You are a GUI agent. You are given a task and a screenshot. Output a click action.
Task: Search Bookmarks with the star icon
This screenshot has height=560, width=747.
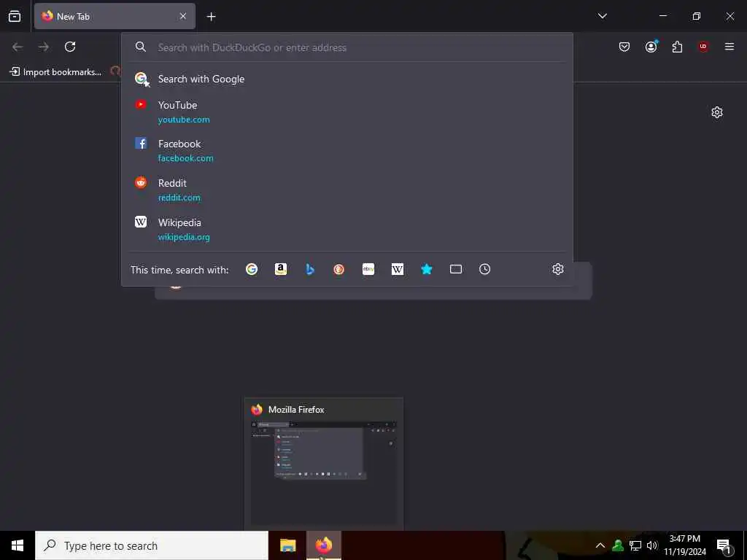pos(426,270)
